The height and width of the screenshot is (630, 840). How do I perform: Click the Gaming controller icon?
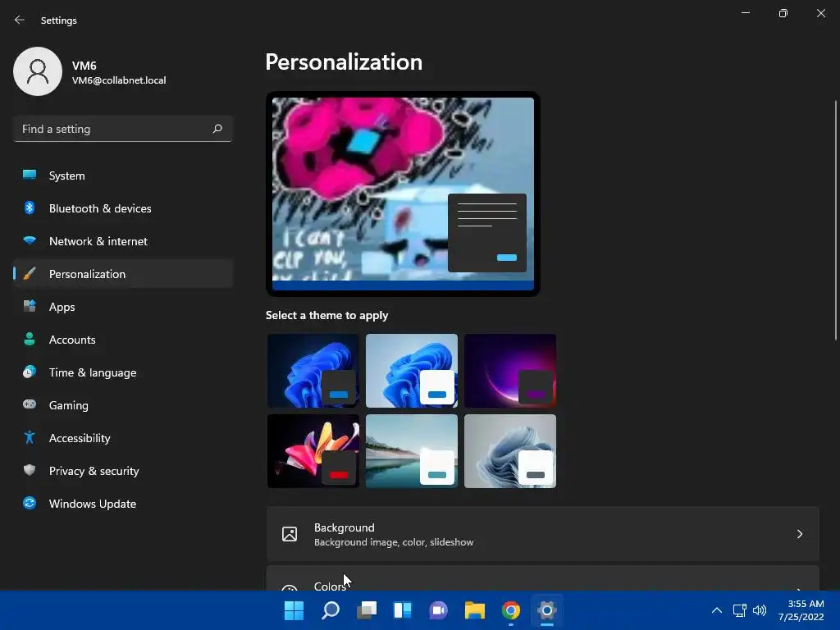[30, 404]
